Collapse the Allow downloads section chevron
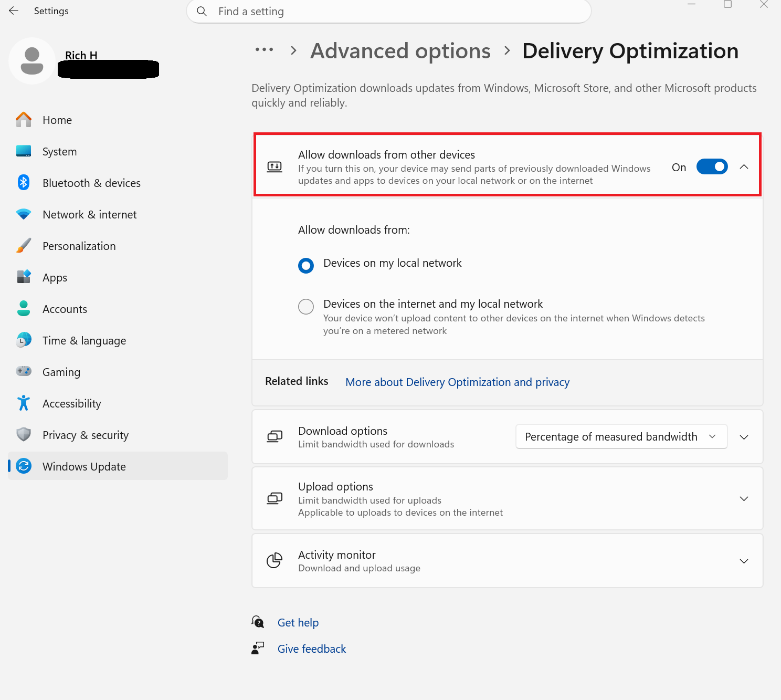Viewport: 781px width, 700px height. coord(744,167)
